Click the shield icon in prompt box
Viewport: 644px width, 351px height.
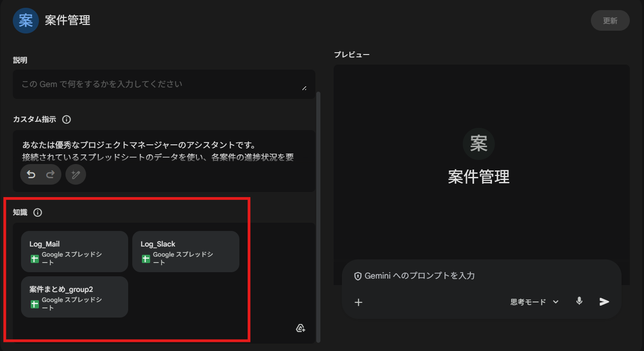358,276
